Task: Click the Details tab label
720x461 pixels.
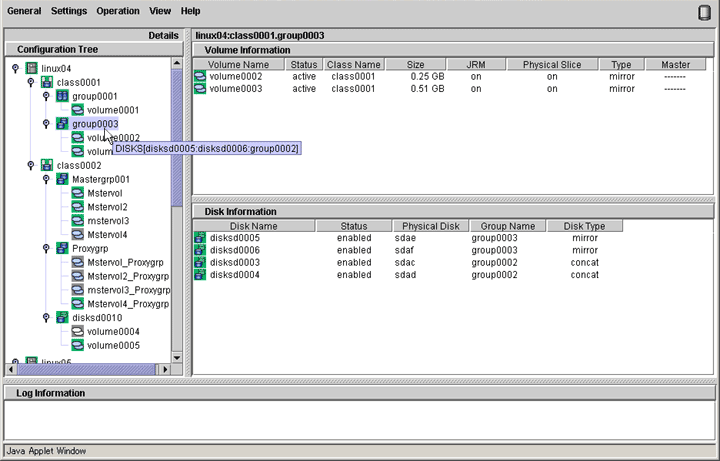Action: [163, 35]
